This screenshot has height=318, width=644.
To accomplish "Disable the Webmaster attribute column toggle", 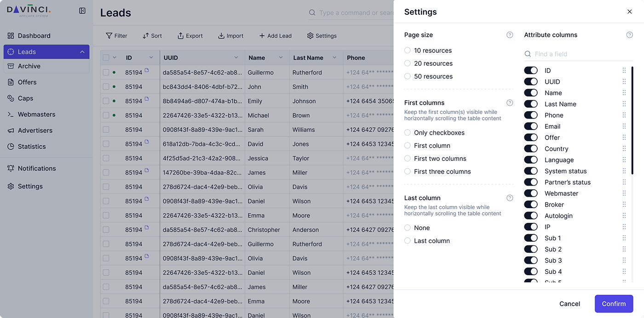I will pyautogui.click(x=531, y=193).
